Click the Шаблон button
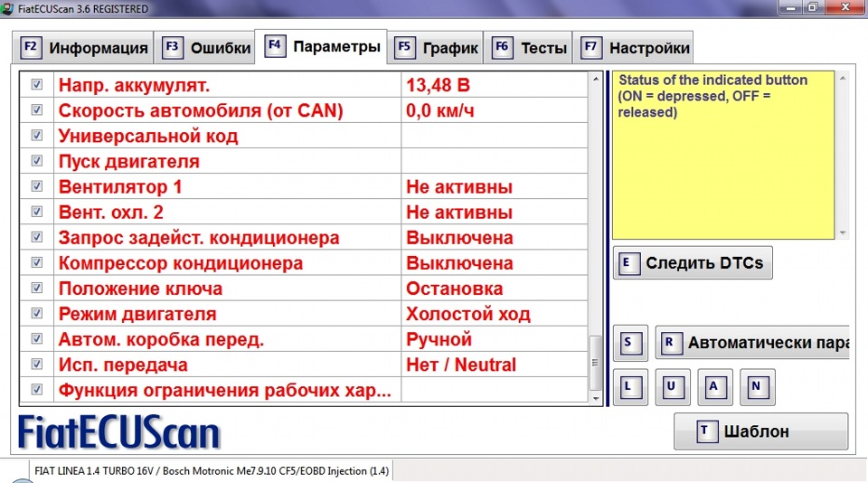Image resolution: width=868 pixels, height=483 pixels. (760, 431)
